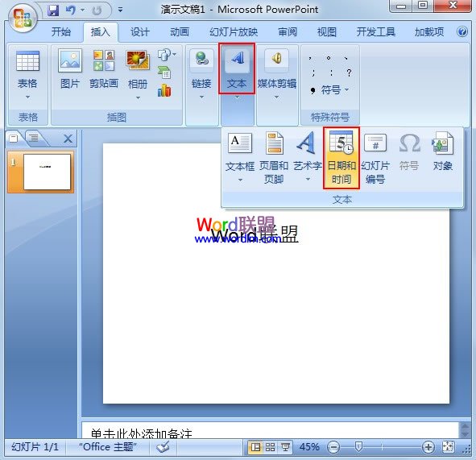This screenshot has height=460, width=476.
Task: Click the notes field 单击此处添加备注
Action: point(270,431)
